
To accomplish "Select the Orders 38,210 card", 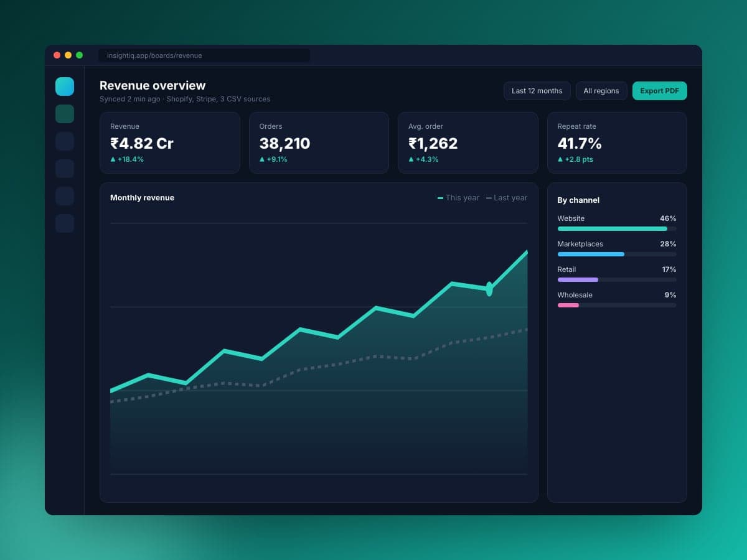I will pyautogui.click(x=319, y=142).
